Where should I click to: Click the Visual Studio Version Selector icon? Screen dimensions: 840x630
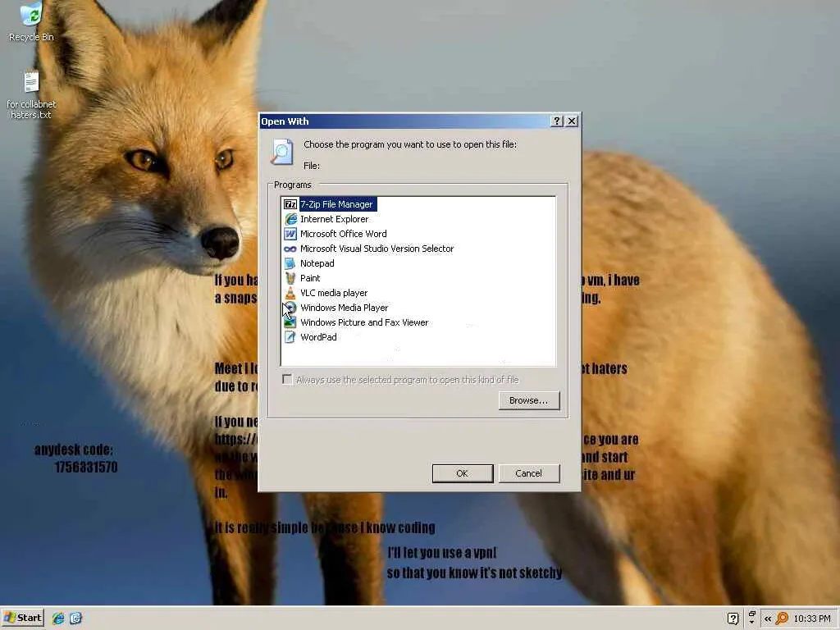pyautogui.click(x=290, y=249)
